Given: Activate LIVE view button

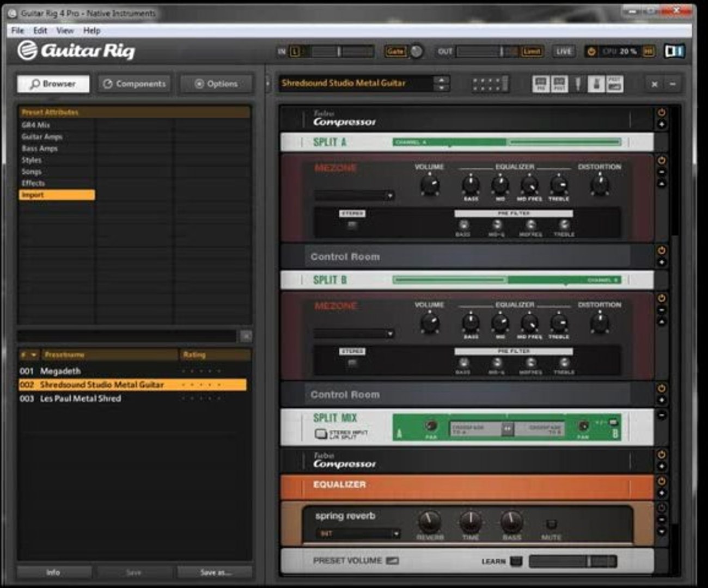Looking at the screenshot, I should (x=564, y=51).
